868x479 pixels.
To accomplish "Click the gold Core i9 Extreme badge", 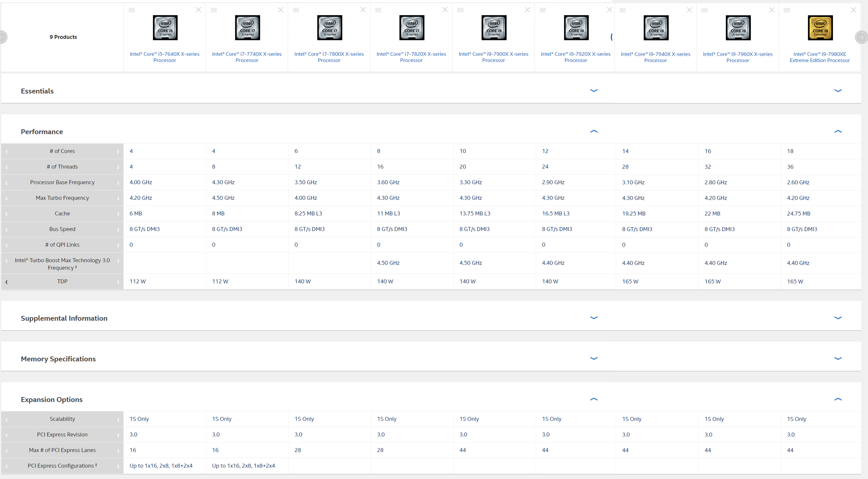I will [820, 28].
